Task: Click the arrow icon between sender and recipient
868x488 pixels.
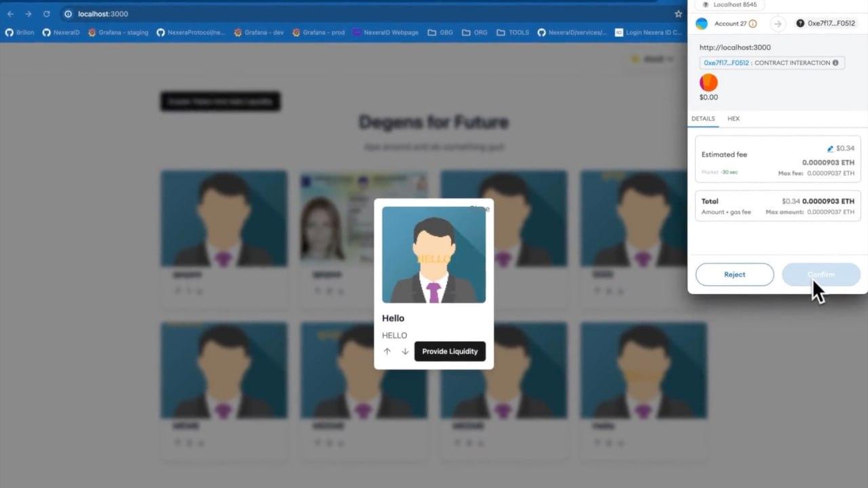Action: tap(778, 24)
